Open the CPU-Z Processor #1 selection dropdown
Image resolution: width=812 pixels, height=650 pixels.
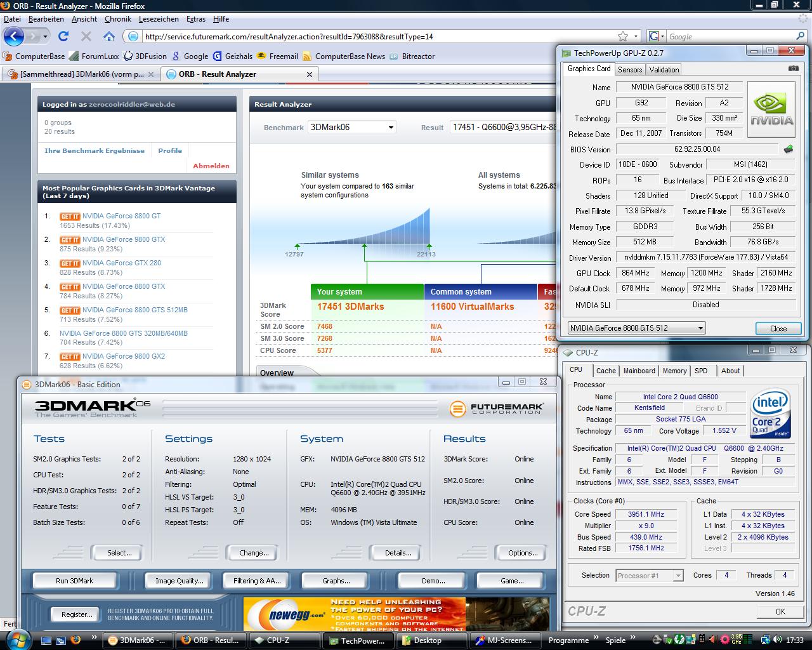(x=649, y=576)
